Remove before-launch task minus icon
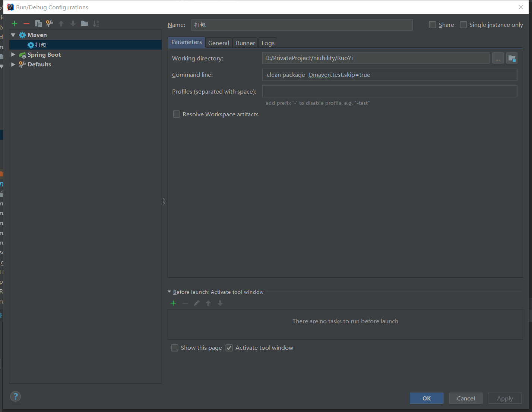 [x=185, y=303]
